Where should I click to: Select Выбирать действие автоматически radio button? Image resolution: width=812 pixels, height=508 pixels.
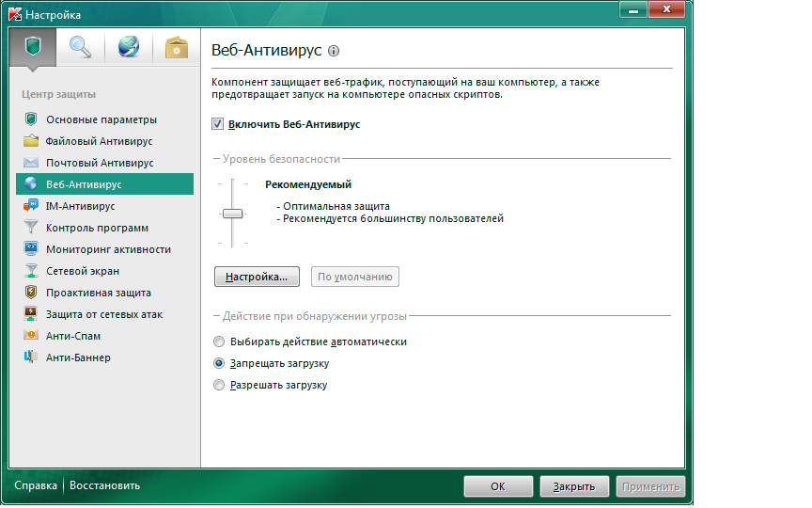[x=219, y=341]
